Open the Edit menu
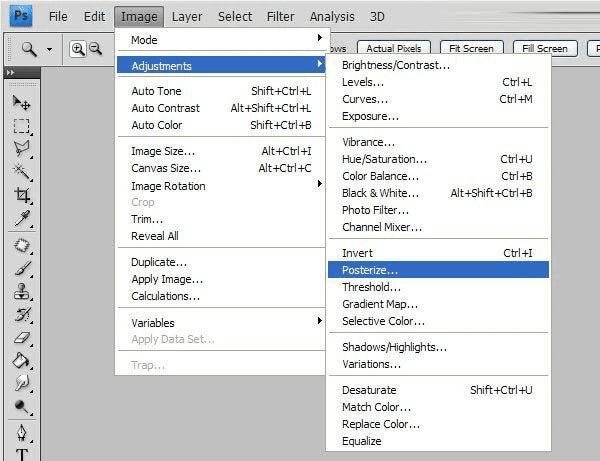 [94, 16]
